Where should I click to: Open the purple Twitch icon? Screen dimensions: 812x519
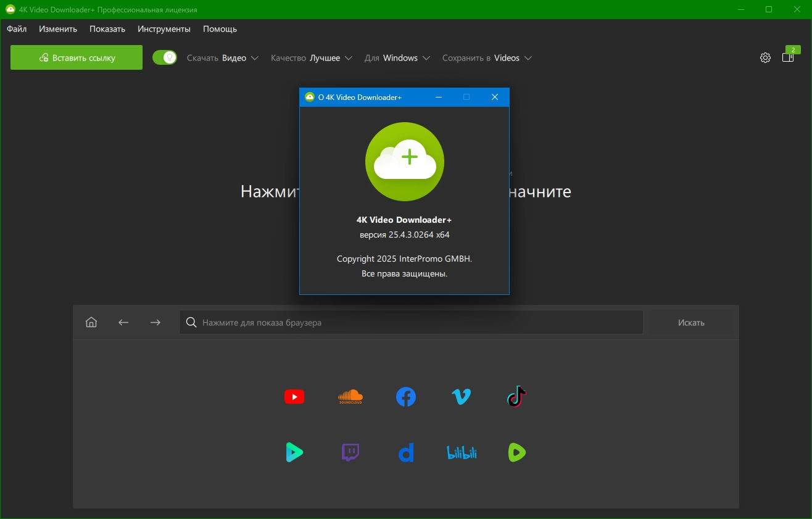click(x=350, y=452)
